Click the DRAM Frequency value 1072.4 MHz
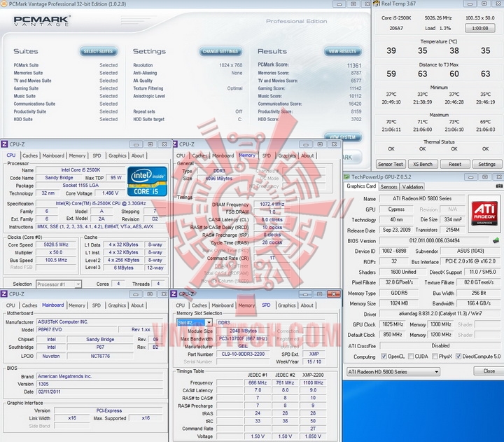The width and height of the screenshot is (504, 442). point(272,205)
